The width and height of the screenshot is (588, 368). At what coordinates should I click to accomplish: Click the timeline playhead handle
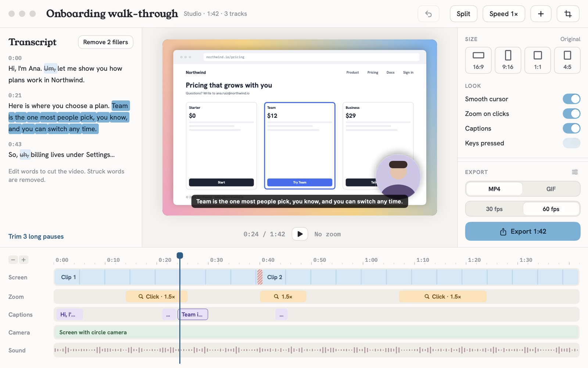pyautogui.click(x=180, y=255)
